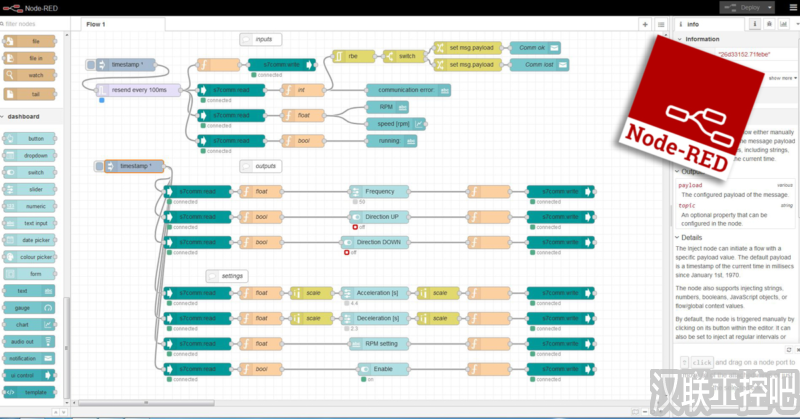Trigger the outputs timestamp inject button
The width and height of the screenshot is (800, 419).
click(99, 166)
